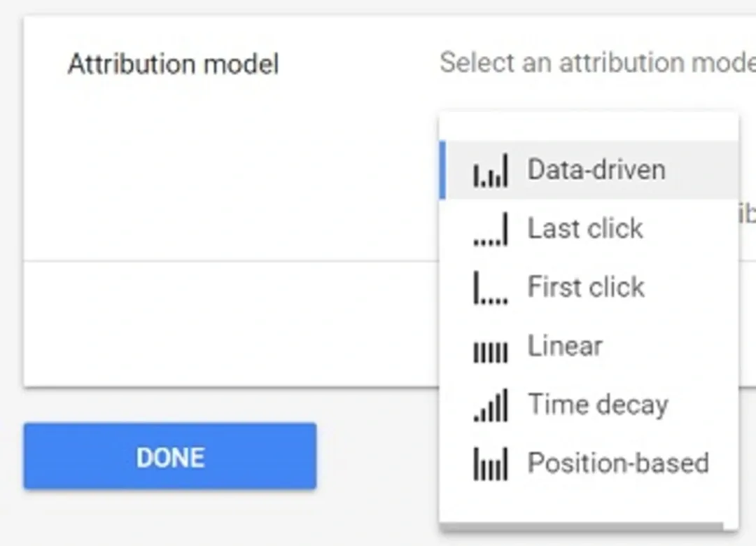
Task: Click the Linear equal-bars icon
Action: coord(490,351)
